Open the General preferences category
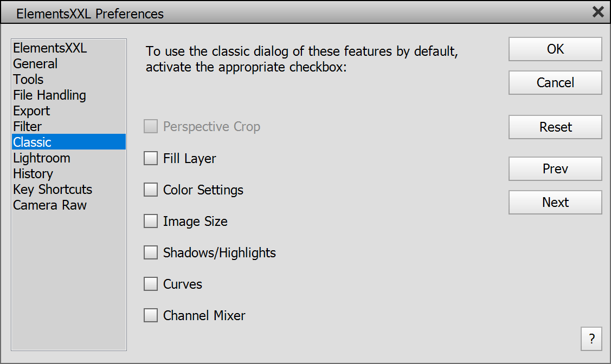The height and width of the screenshot is (364, 611). point(35,64)
